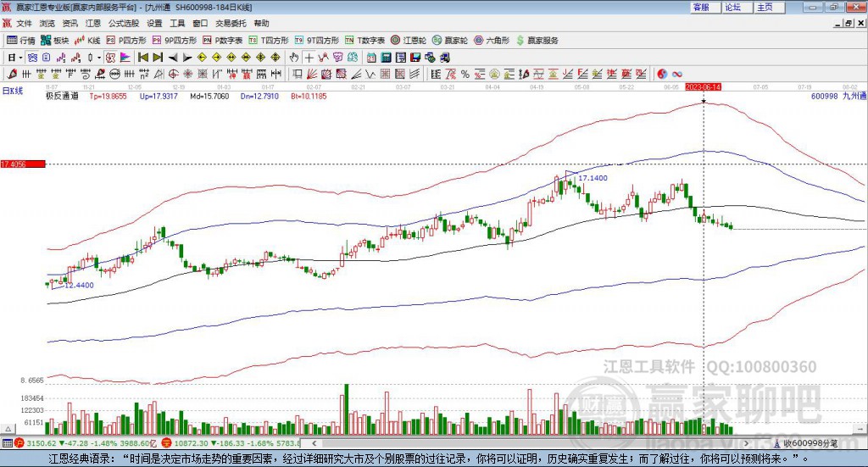The height and width of the screenshot is (467, 868).
Task: Move chart left with black left arrow
Action: 173,58
